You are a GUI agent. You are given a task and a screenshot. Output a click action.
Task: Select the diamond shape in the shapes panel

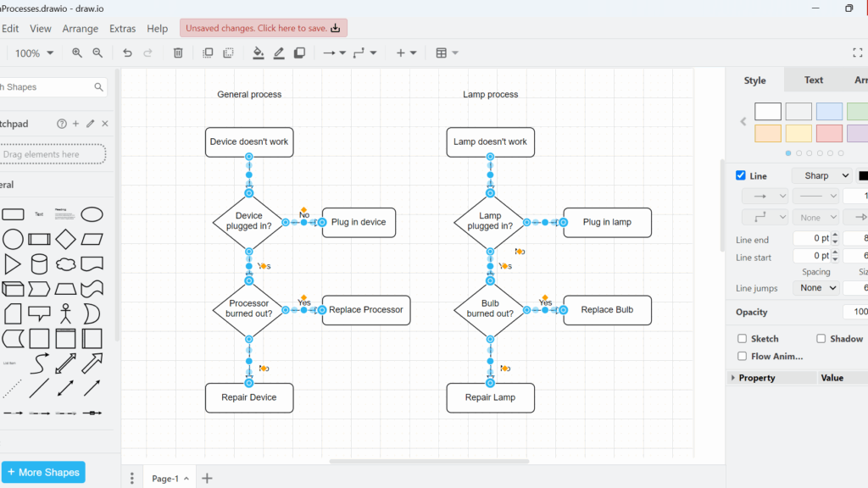pyautogui.click(x=66, y=239)
